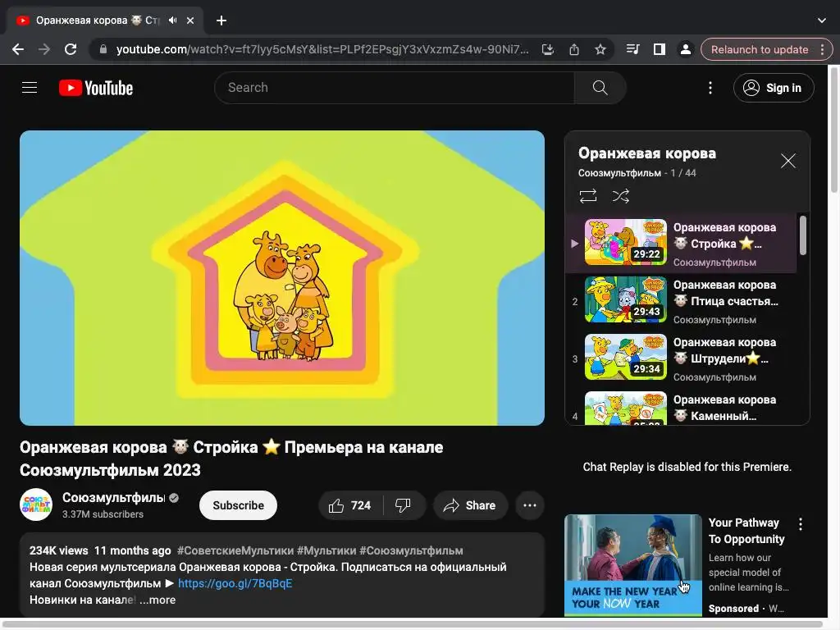Toggle playlist shuffle
Image resolution: width=840 pixels, height=630 pixels.
point(620,196)
